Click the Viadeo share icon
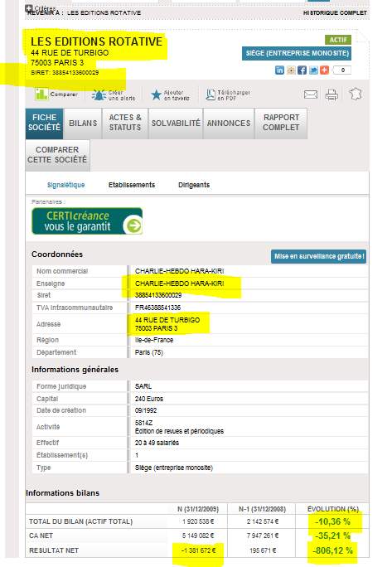392x567 pixels. click(291, 70)
